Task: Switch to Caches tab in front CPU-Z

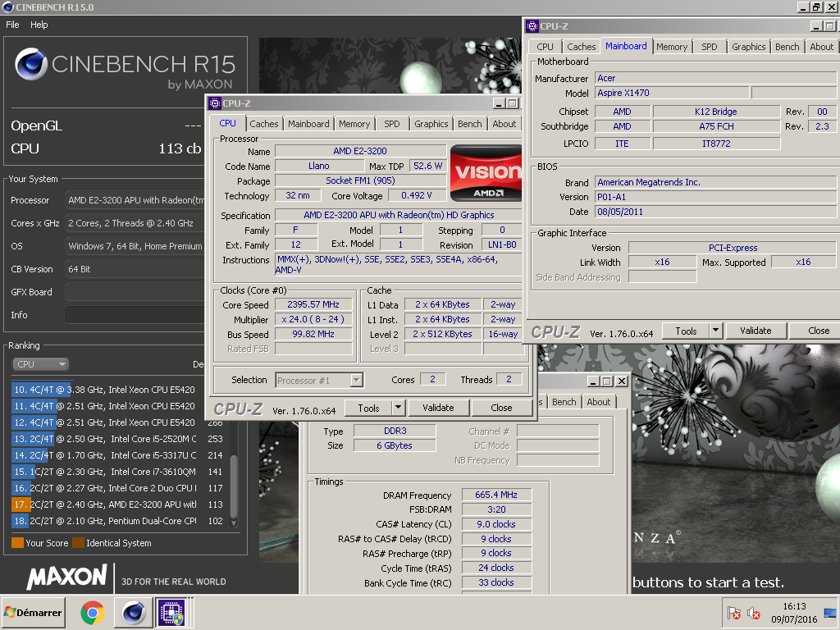Action: [264, 124]
